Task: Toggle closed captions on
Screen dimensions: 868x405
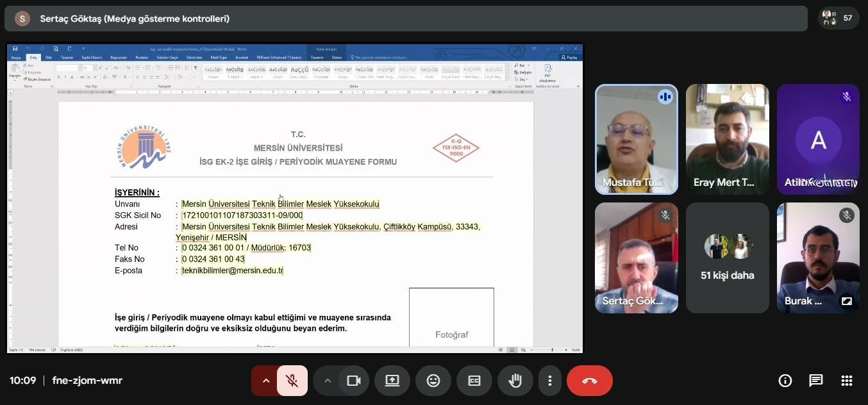Action: 474,381
